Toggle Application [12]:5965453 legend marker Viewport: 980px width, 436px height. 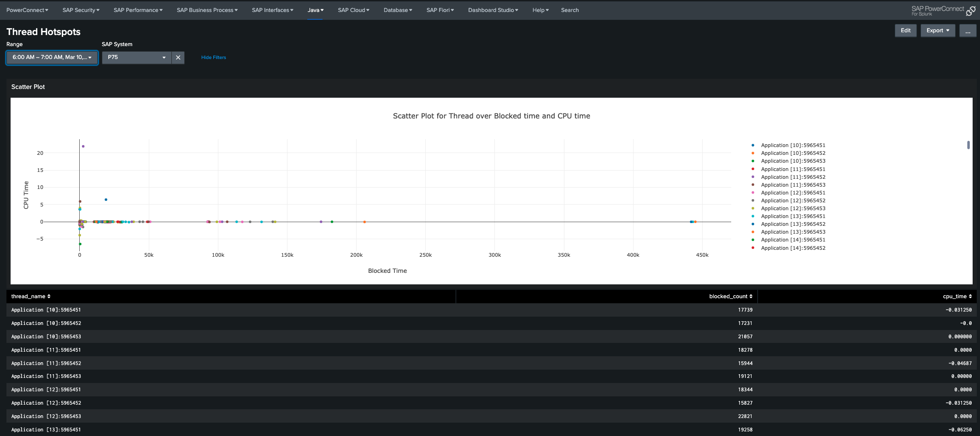coord(753,208)
